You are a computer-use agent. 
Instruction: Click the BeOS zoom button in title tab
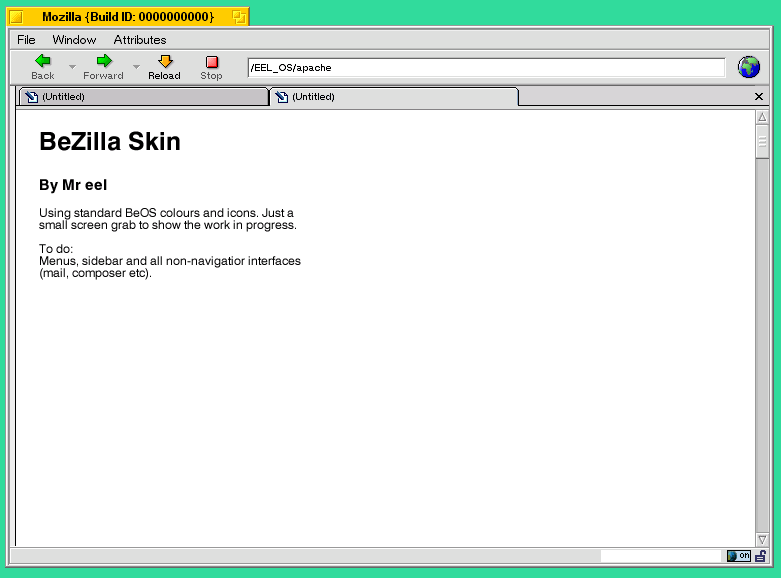239,17
